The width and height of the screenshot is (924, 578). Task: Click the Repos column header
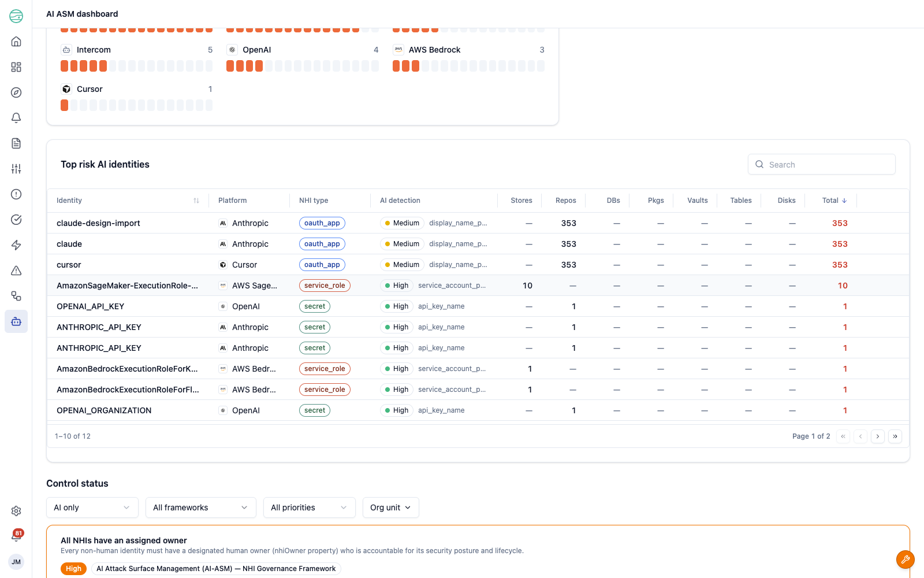coord(566,201)
